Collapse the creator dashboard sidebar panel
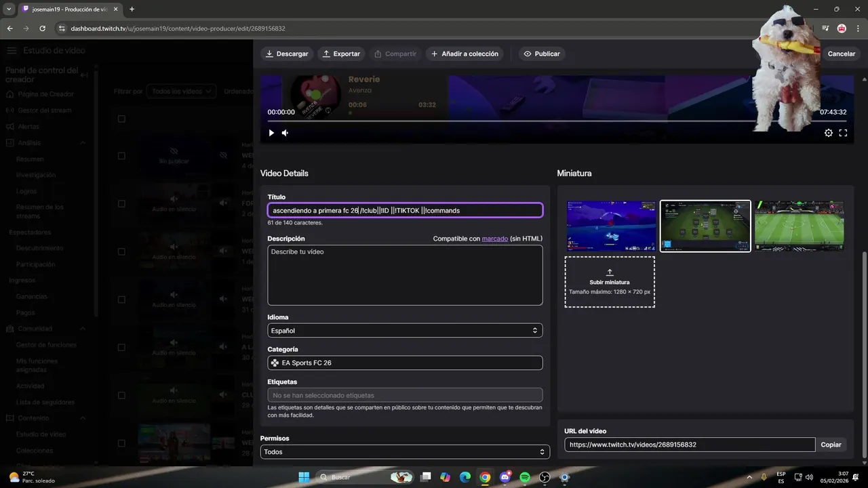Image resolution: width=868 pixels, height=488 pixels. 84,75
